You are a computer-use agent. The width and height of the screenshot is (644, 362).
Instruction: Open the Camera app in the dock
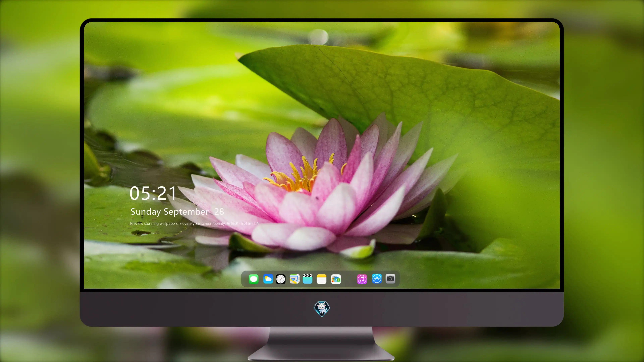point(390,279)
